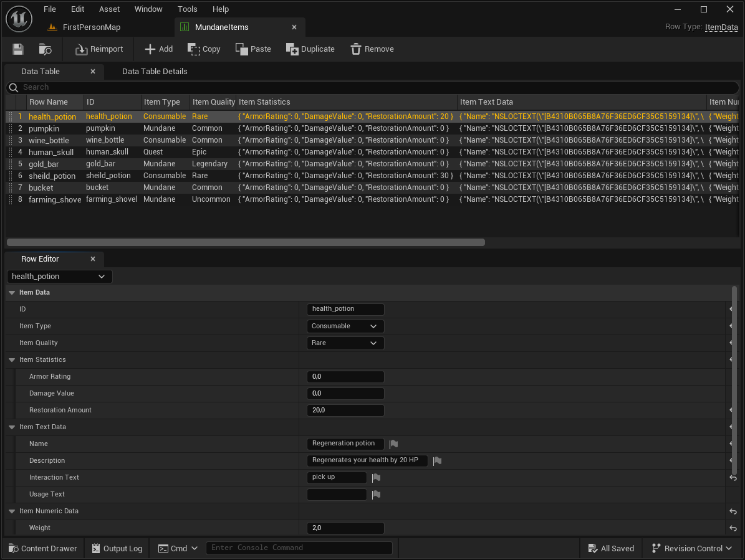The image size is (745, 560).
Task: Open the Revision Control menu
Action: click(692, 549)
